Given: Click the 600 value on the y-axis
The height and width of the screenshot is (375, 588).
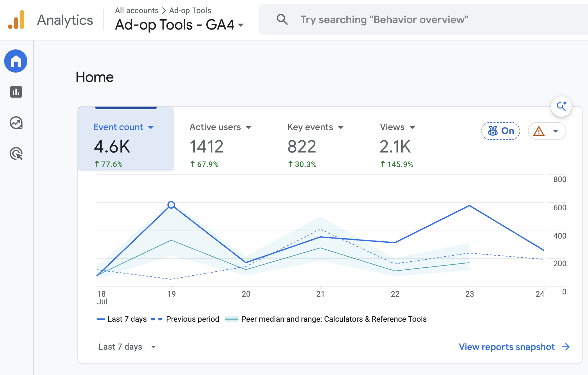Looking at the screenshot, I should click(x=560, y=208).
